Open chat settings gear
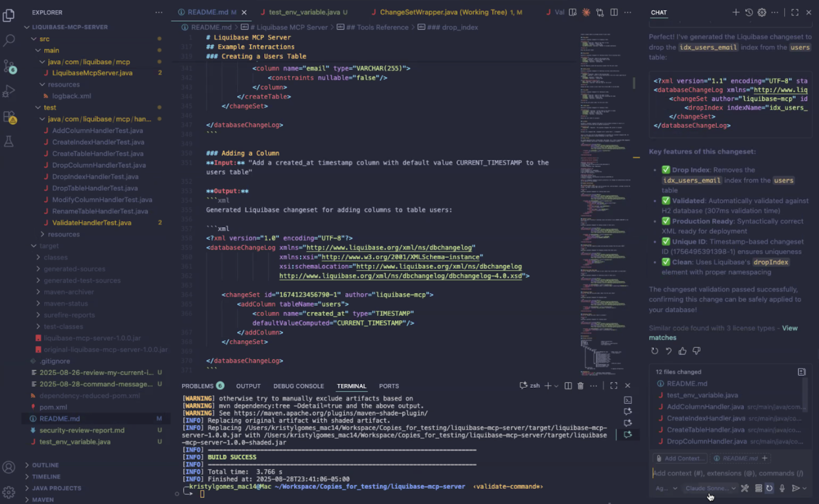819x504 pixels. (762, 12)
